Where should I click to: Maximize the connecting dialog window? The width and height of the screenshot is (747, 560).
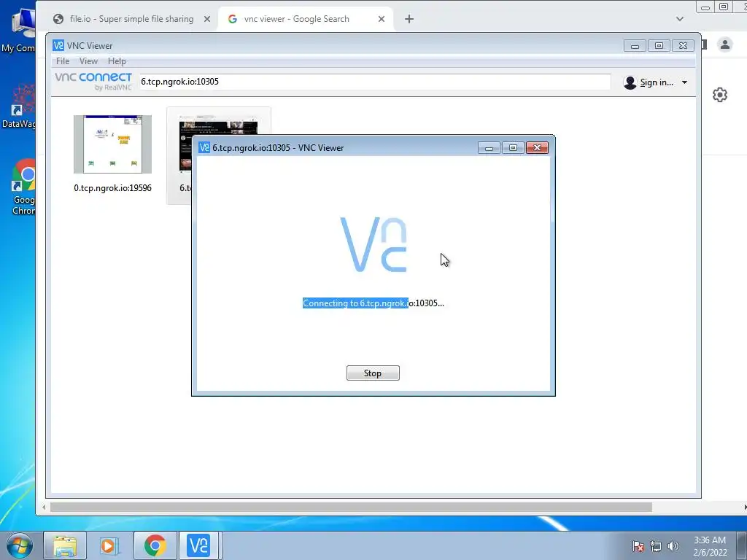click(x=513, y=147)
